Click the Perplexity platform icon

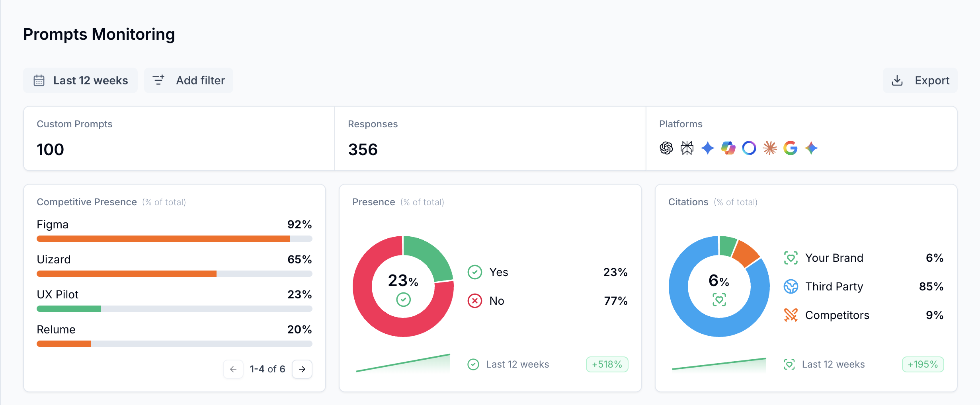[x=687, y=148]
